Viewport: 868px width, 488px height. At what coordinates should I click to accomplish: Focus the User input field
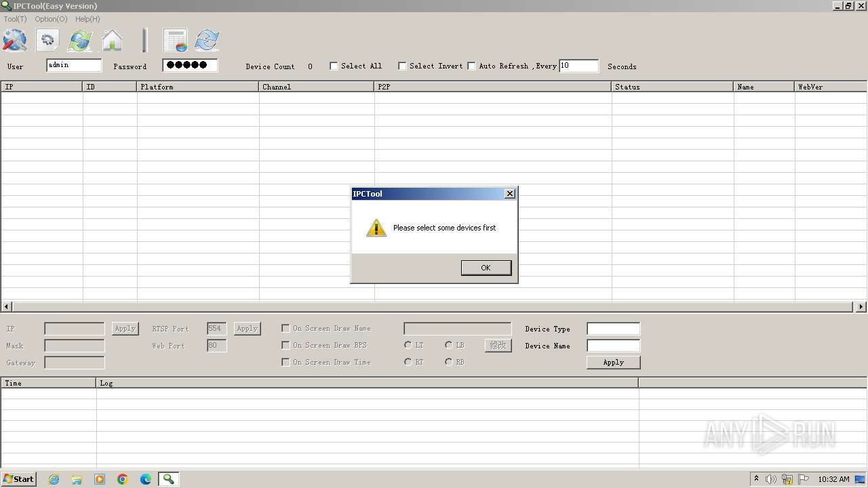74,65
